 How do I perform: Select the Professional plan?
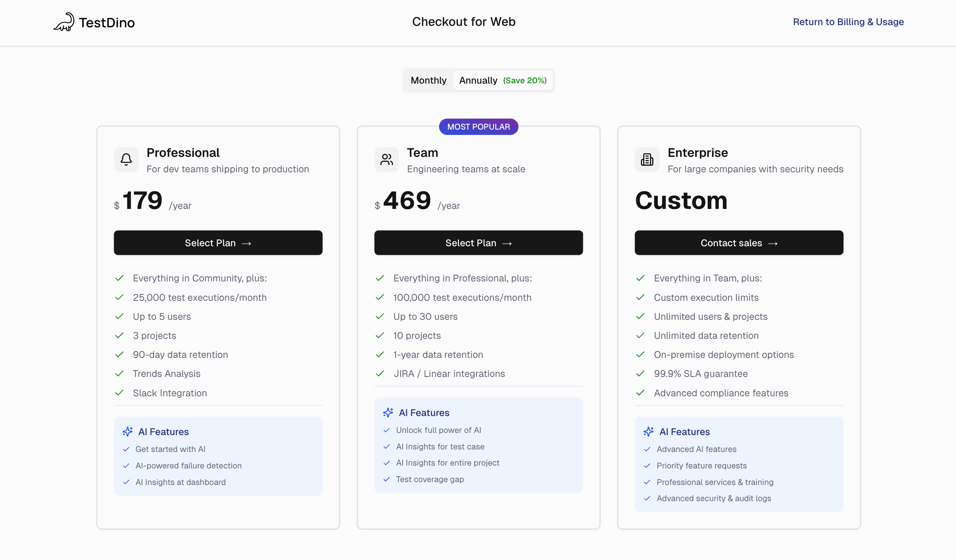(218, 243)
